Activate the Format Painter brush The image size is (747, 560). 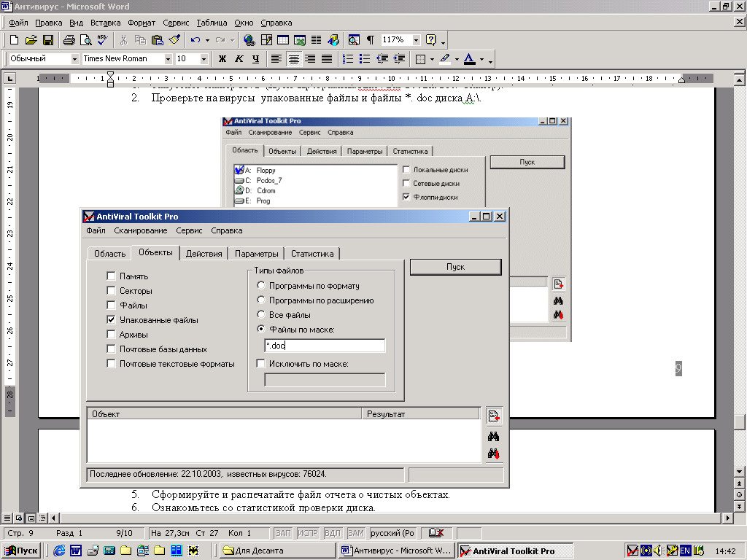[174, 40]
